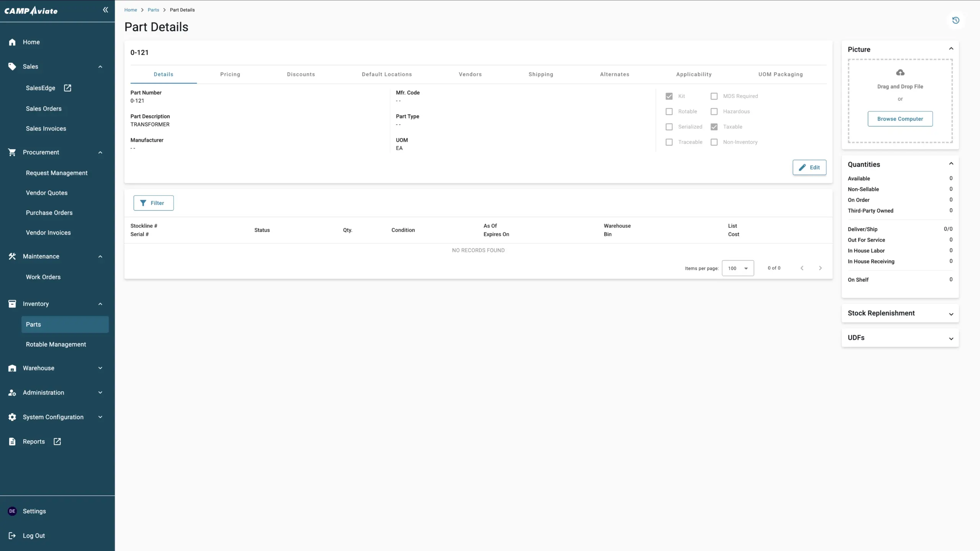
Task: Open the Filter button
Action: coord(153,203)
